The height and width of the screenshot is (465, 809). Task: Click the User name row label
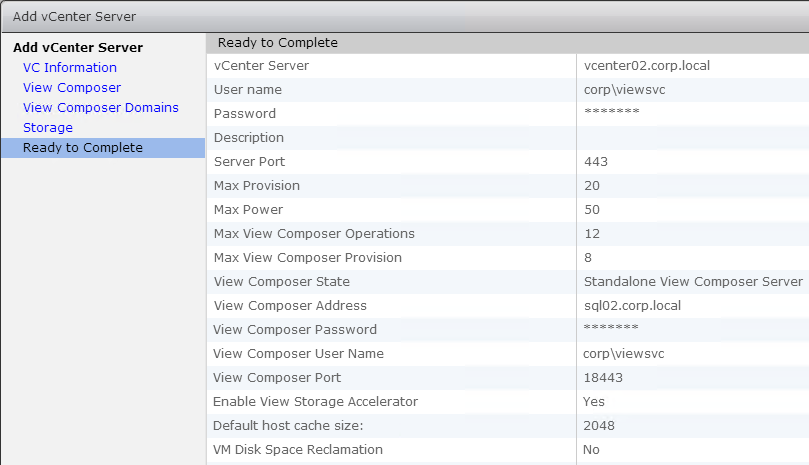(248, 90)
